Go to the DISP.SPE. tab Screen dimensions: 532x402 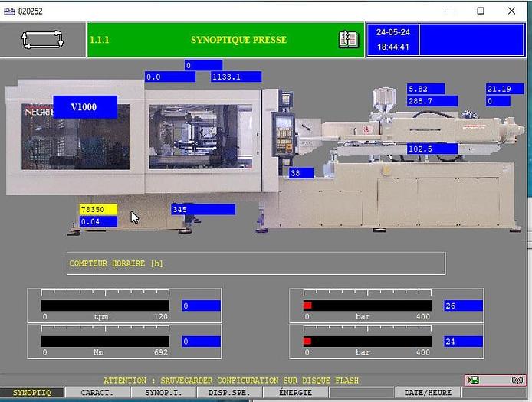[x=229, y=392]
